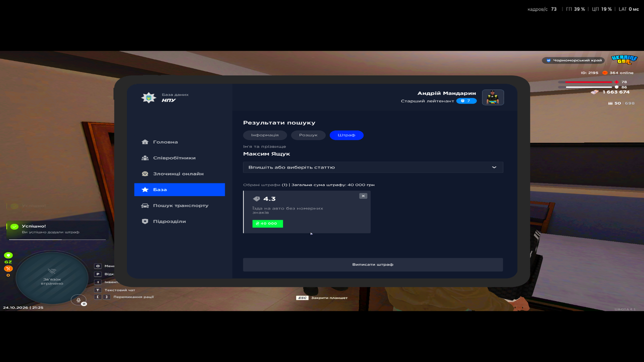This screenshot has width=644, height=362.
Task: Click the green GZ shield icon
Action: [x=8, y=255]
